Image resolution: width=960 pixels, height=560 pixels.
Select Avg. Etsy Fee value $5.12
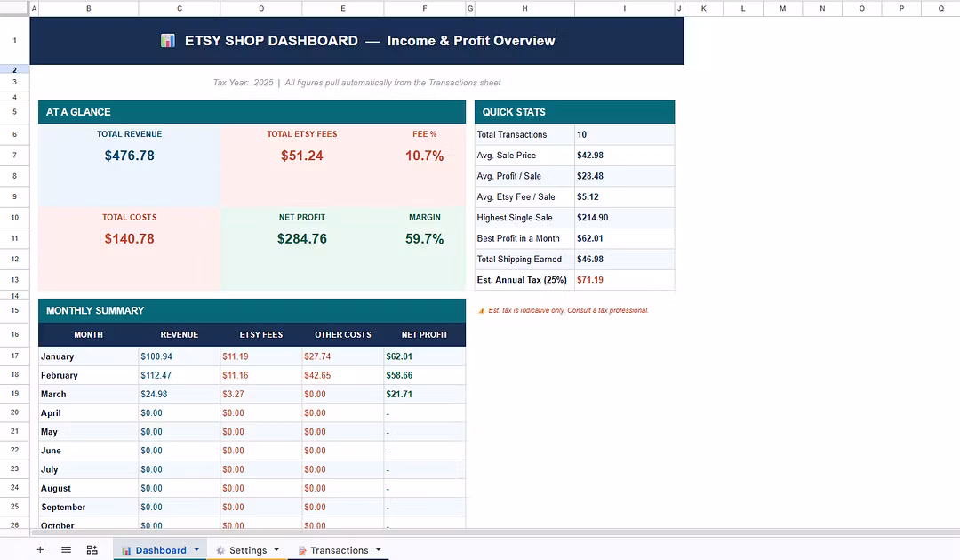(625, 197)
